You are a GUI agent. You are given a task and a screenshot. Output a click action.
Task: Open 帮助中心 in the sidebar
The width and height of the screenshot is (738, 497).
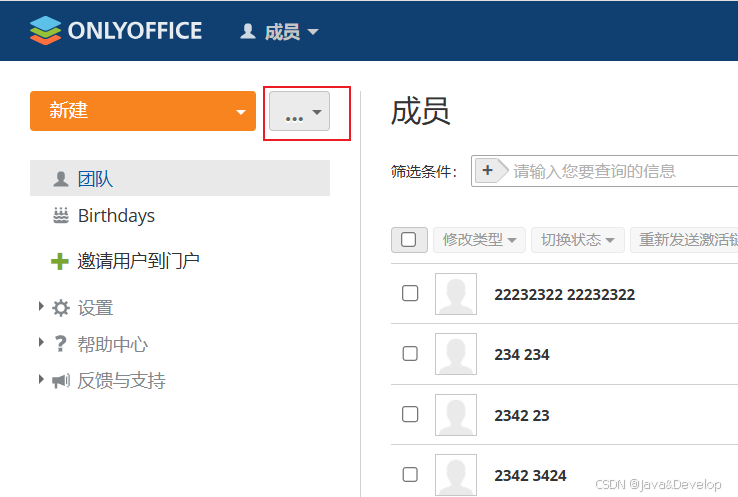tap(112, 344)
